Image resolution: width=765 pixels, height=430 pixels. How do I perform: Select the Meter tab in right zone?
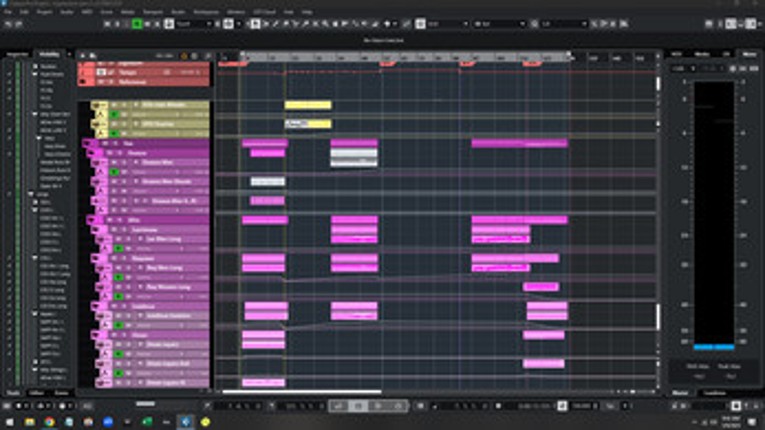pos(748,54)
